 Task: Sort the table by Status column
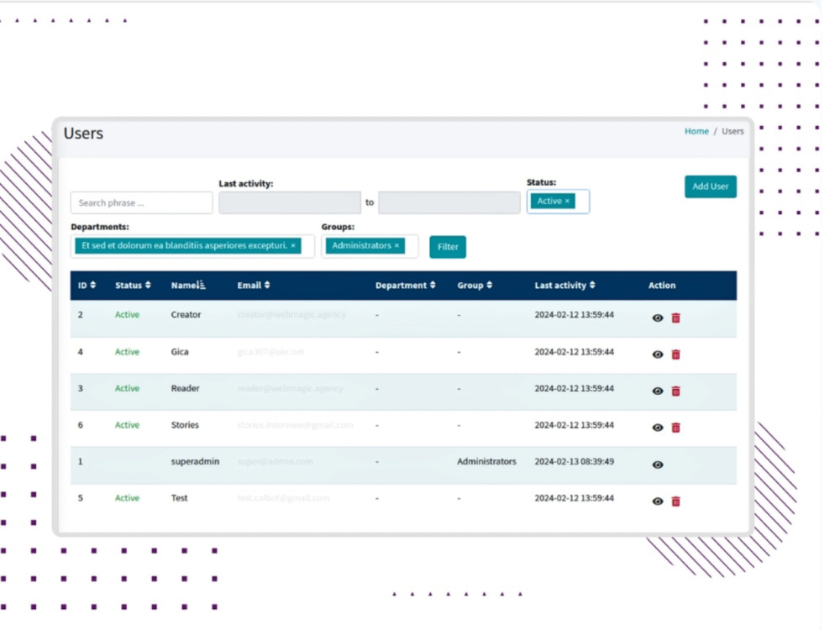[133, 286]
